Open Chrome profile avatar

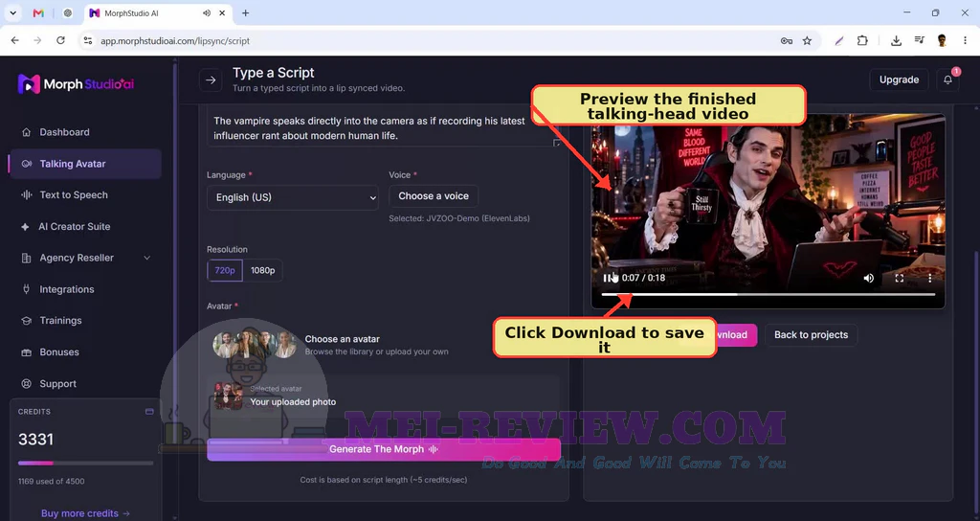942,40
